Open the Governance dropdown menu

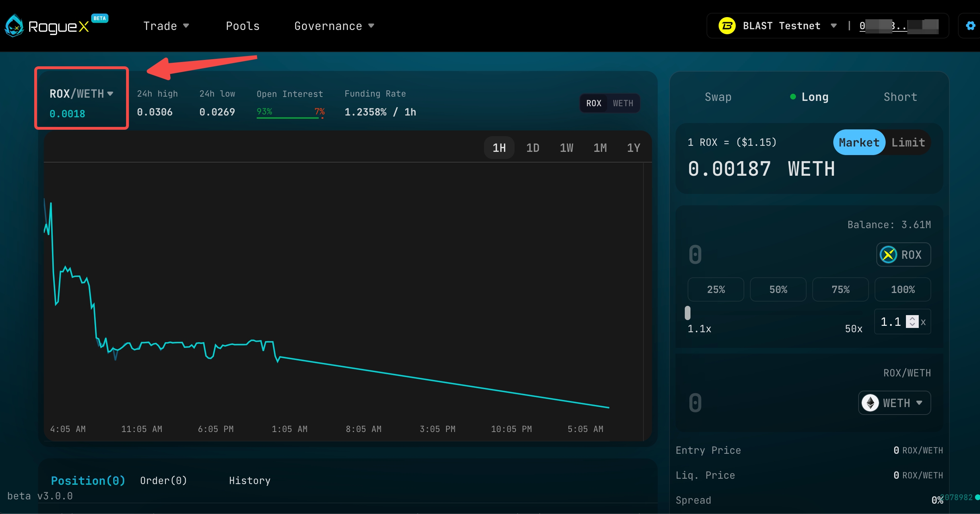click(334, 26)
